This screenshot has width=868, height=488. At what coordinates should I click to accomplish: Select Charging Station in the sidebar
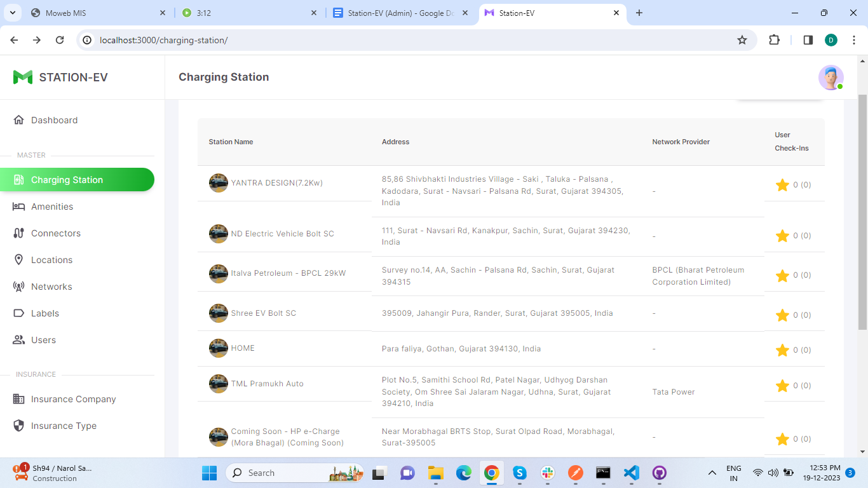77,180
